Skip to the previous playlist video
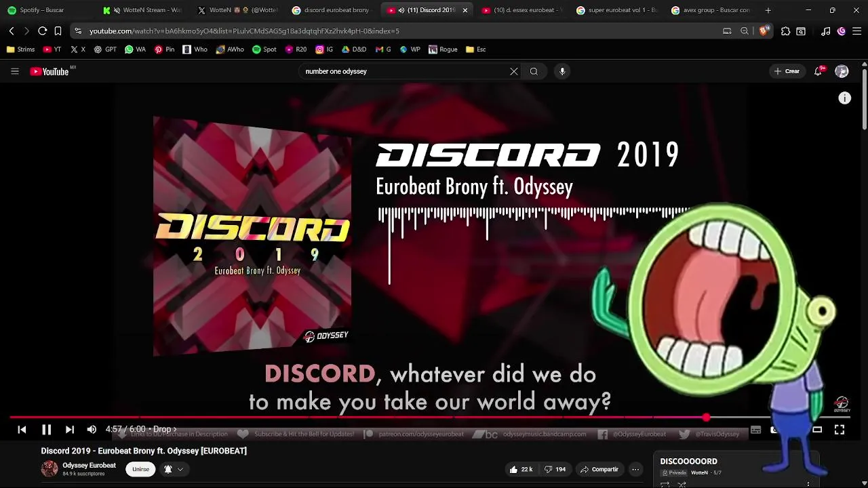 (22, 429)
